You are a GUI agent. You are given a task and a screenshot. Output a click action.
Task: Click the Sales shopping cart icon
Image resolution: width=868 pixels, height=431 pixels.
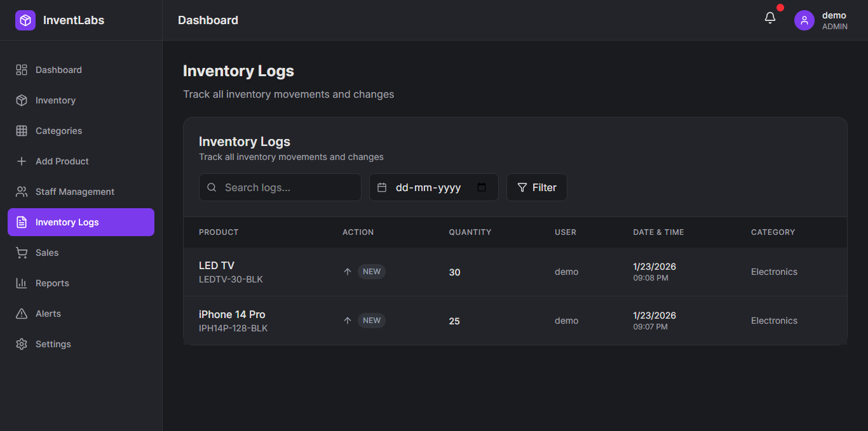tap(22, 253)
